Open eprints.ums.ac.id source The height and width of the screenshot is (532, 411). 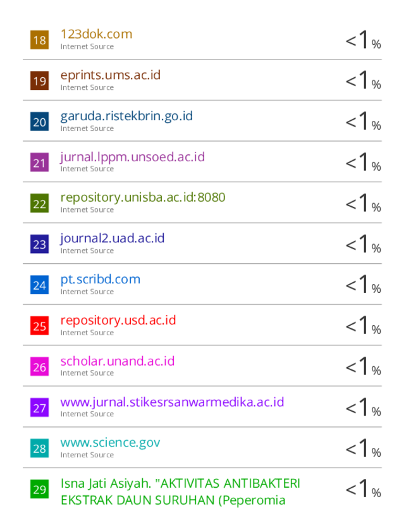pos(111,75)
